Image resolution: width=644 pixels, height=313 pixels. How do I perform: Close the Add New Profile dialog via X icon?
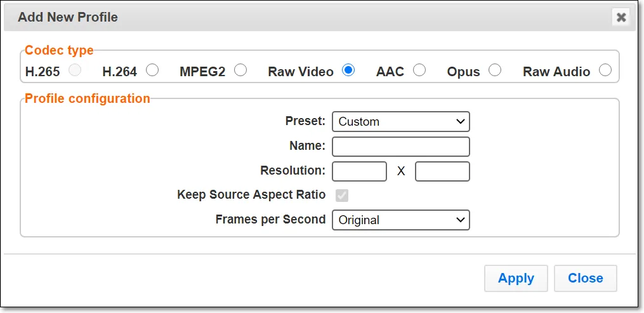click(x=621, y=17)
